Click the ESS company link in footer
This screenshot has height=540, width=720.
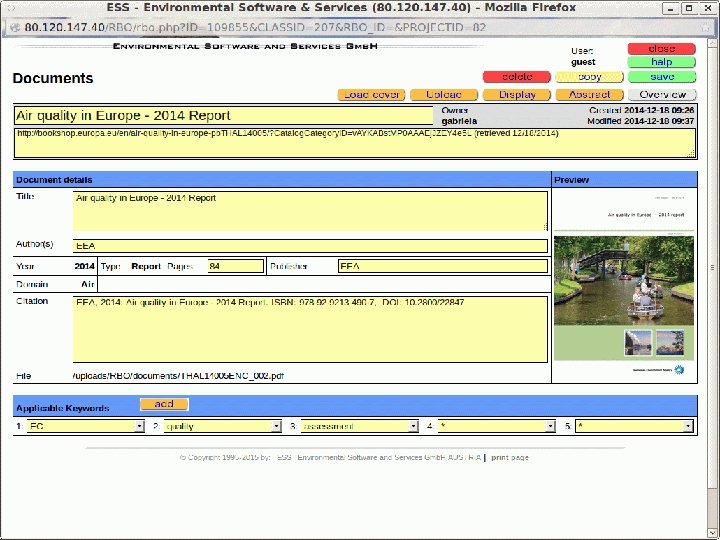(x=379, y=457)
